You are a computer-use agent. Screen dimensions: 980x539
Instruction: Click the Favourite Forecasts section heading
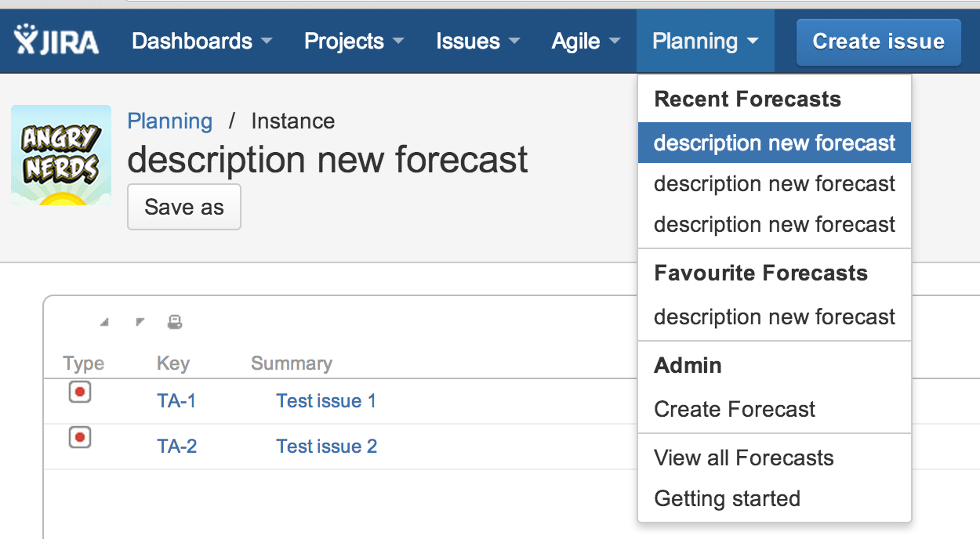[x=761, y=273]
